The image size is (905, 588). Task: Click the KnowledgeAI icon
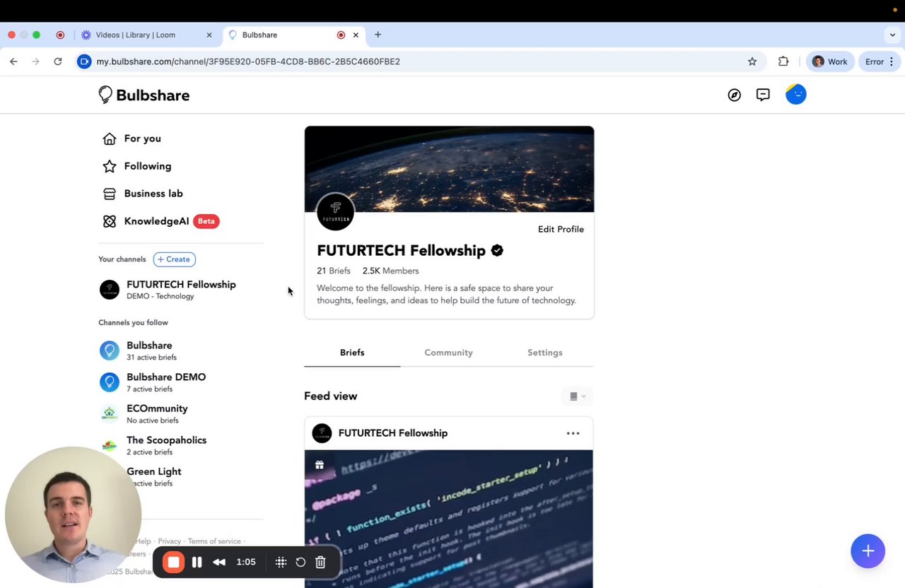110,221
